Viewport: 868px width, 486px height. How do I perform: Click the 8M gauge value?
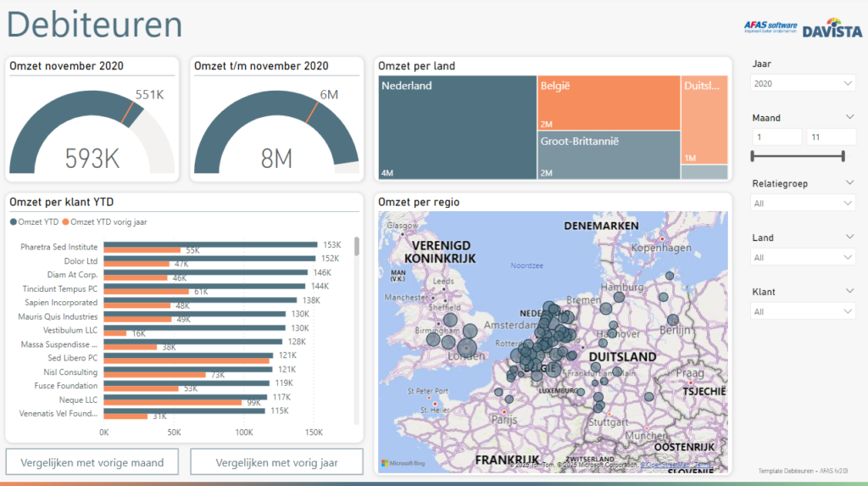(276, 159)
